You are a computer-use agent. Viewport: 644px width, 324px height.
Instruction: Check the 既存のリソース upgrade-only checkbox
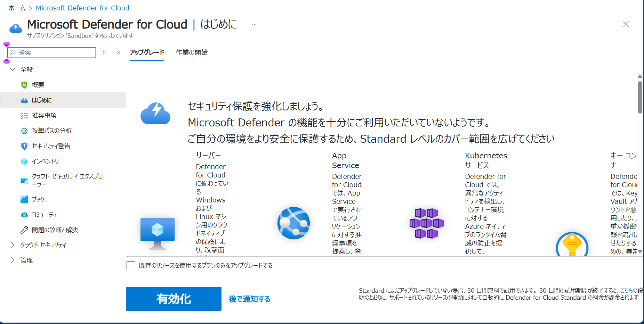(131, 266)
